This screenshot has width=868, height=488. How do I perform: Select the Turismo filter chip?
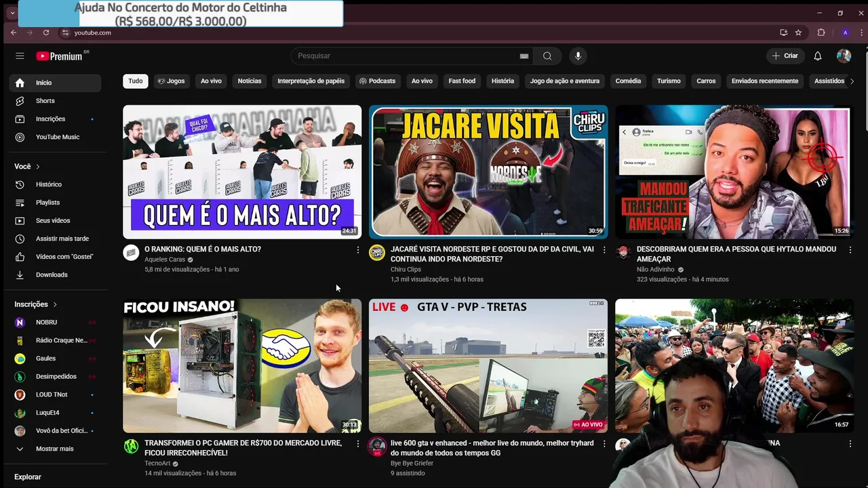(669, 81)
